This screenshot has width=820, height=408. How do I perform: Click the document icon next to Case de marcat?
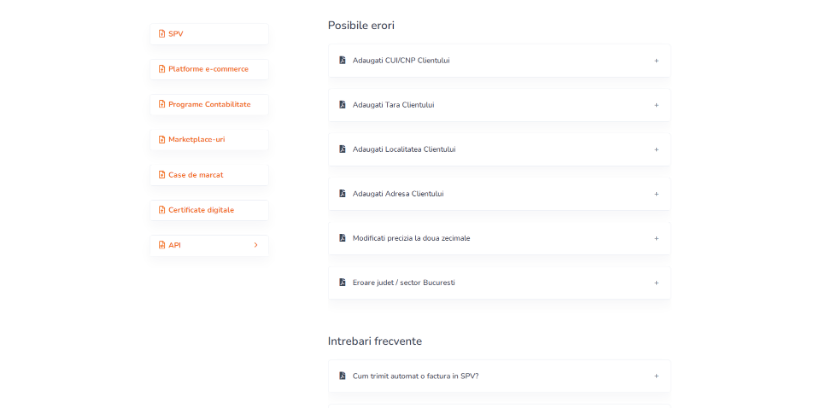[162, 175]
